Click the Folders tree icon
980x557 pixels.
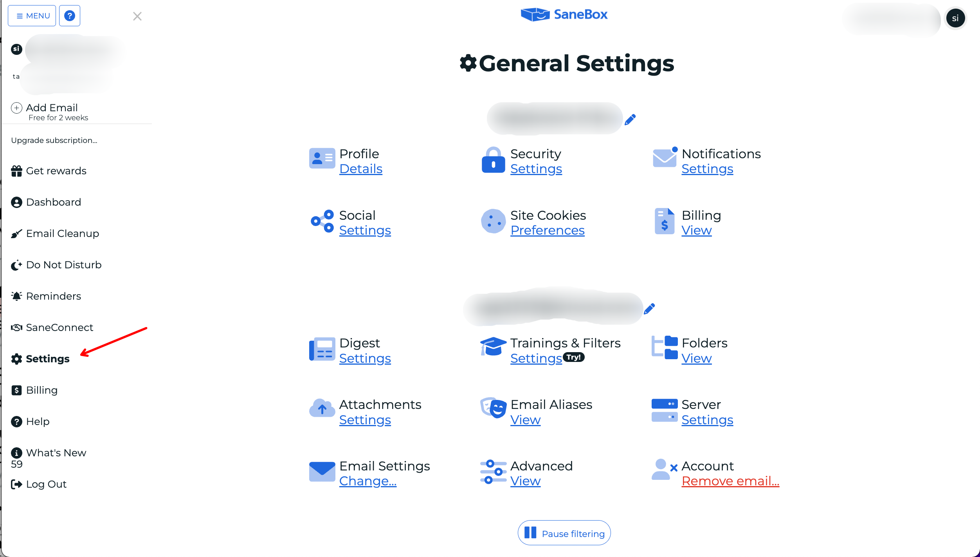tap(665, 347)
